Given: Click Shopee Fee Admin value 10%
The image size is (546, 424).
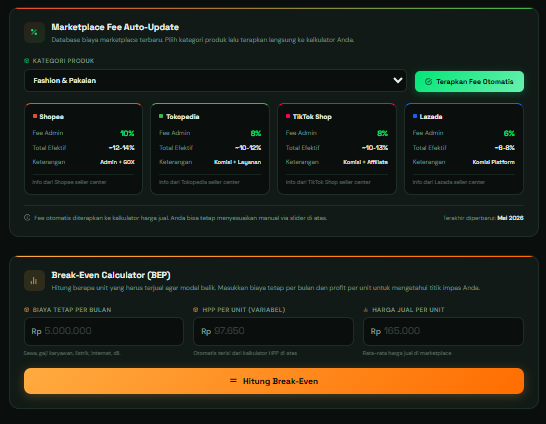Looking at the screenshot, I should coord(127,133).
